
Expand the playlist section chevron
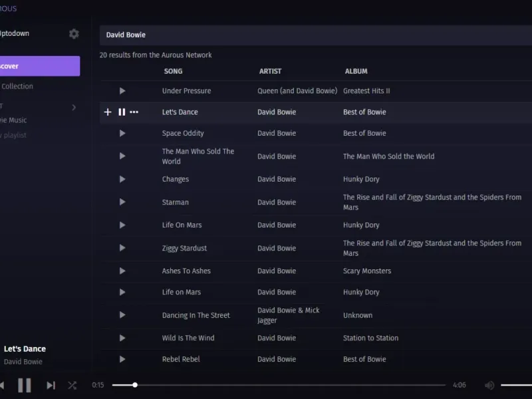point(74,107)
